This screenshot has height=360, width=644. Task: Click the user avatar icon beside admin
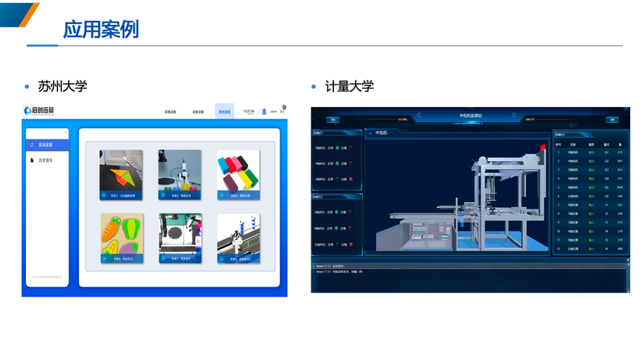[264, 111]
